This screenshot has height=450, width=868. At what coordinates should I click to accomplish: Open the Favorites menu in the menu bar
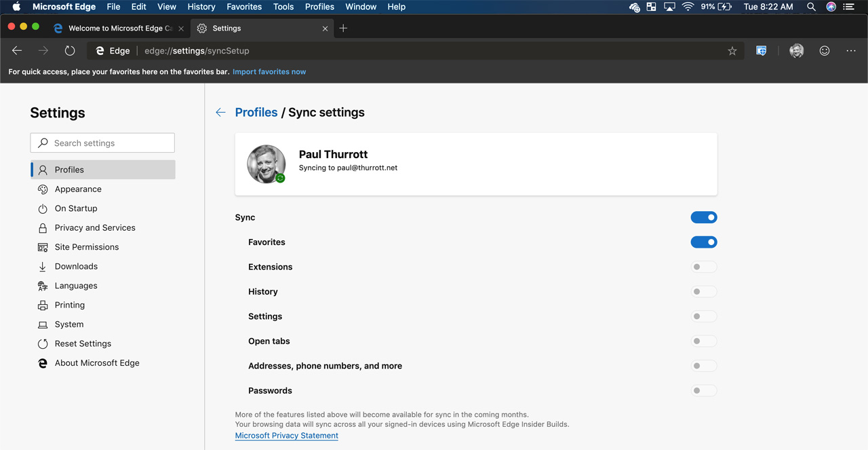(x=244, y=7)
